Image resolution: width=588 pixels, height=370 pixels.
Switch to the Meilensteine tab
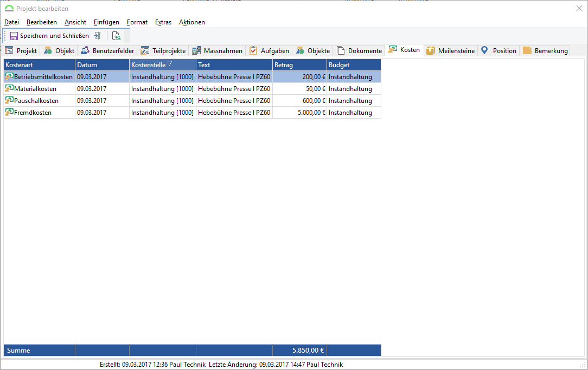coord(451,50)
